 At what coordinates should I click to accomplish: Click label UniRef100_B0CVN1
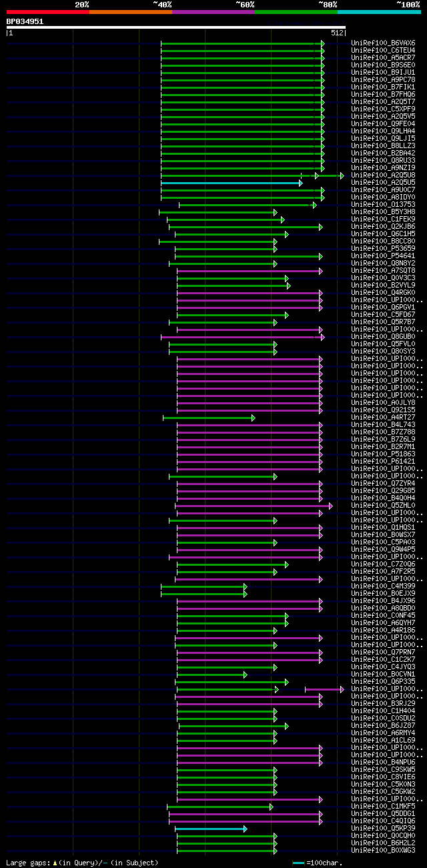pyautogui.click(x=383, y=675)
